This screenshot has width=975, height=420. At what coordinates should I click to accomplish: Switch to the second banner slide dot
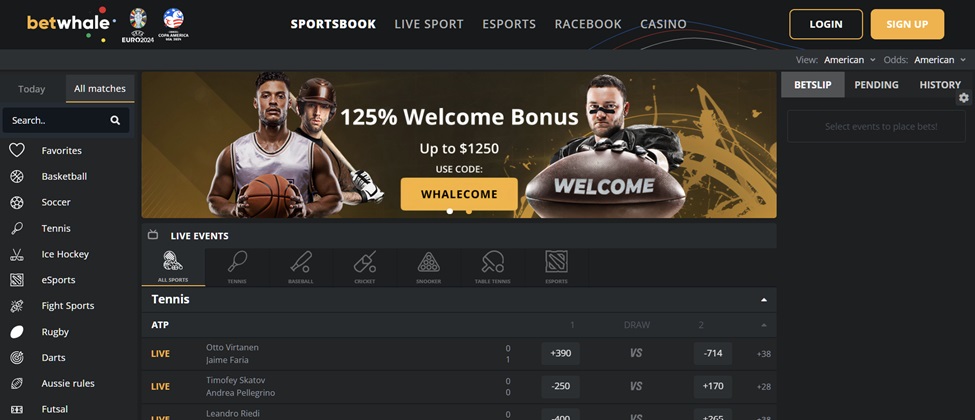coord(469,211)
